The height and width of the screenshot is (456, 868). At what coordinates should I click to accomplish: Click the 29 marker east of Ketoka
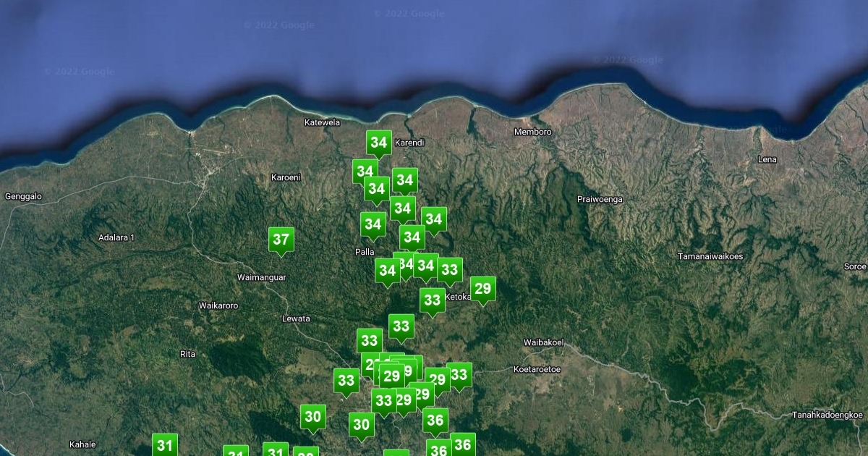(483, 289)
